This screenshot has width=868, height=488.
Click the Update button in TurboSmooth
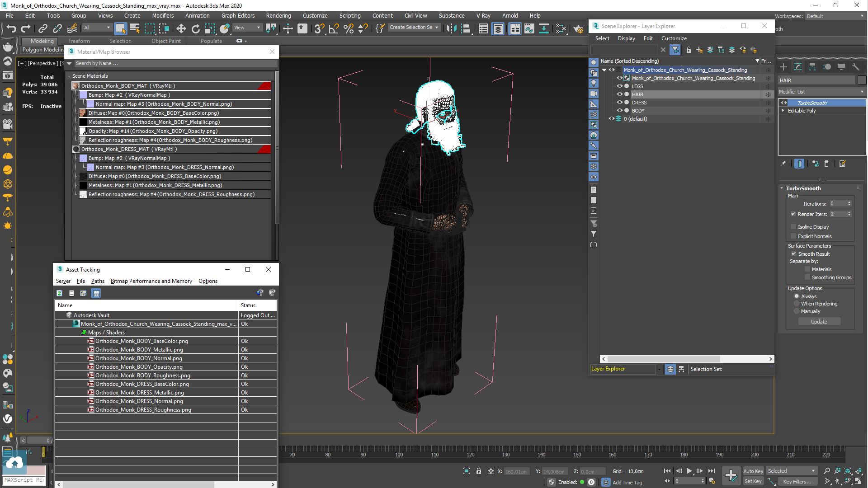pos(819,322)
